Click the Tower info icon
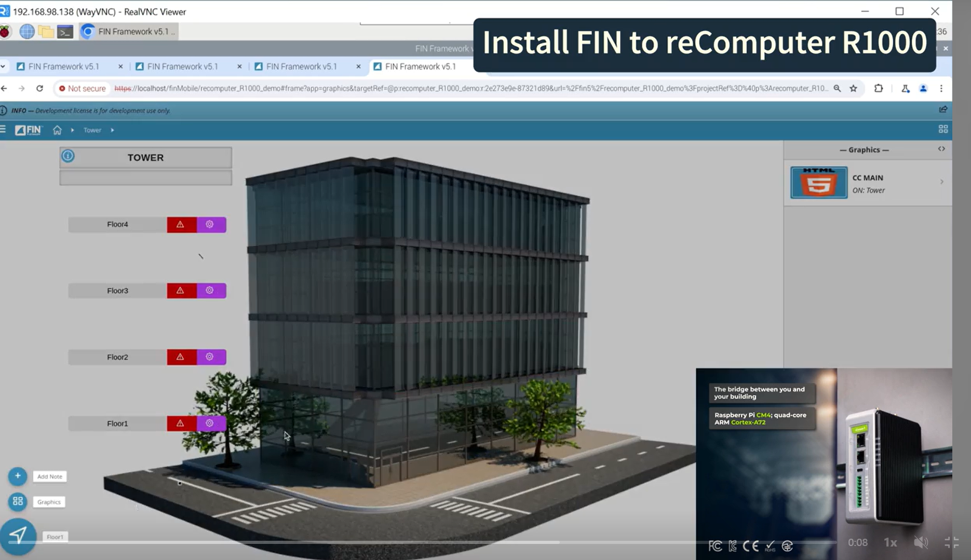Viewport: 971px width, 560px height. [x=68, y=156]
